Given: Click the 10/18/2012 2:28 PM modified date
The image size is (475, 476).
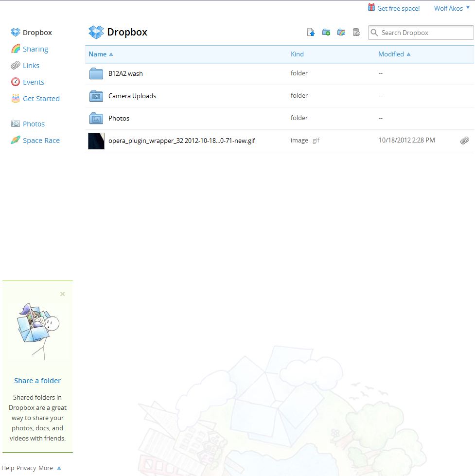Looking at the screenshot, I should coord(407,140).
